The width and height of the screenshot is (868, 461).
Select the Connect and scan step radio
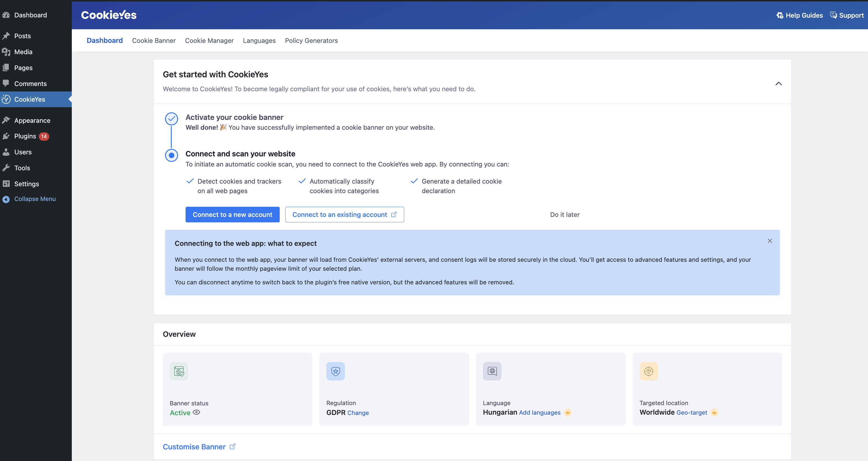[x=171, y=155]
